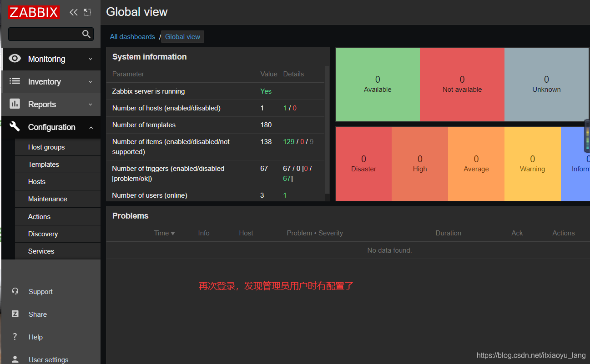Open Reports menu section

51,105
